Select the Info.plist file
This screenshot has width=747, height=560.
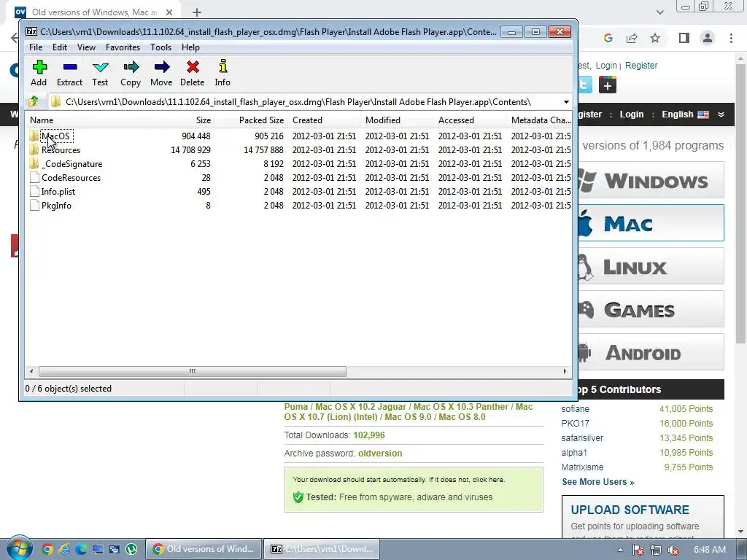pos(58,192)
